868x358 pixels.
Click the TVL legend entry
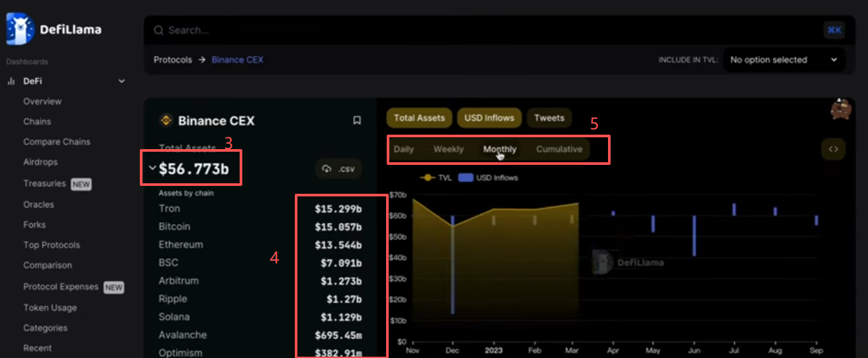pos(436,177)
